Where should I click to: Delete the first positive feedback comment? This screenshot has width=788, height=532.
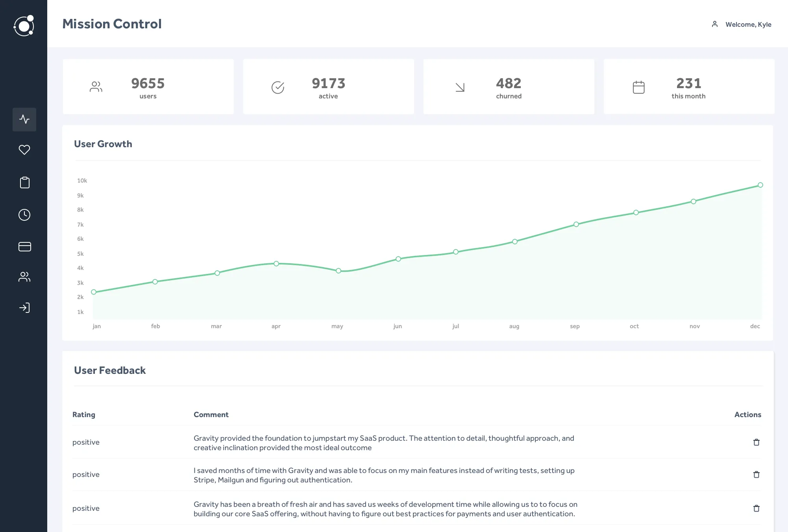click(x=756, y=442)
